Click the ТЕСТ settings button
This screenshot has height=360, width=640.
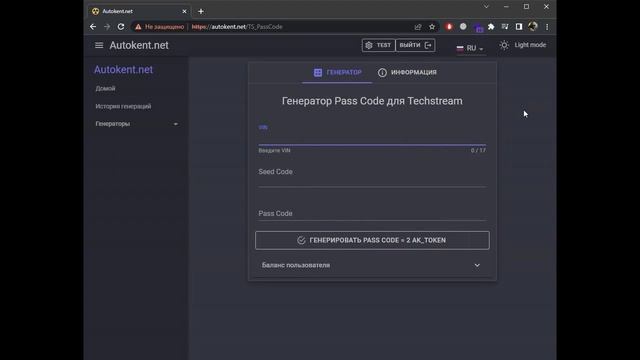pyautogui.click(x=378, y=45)
